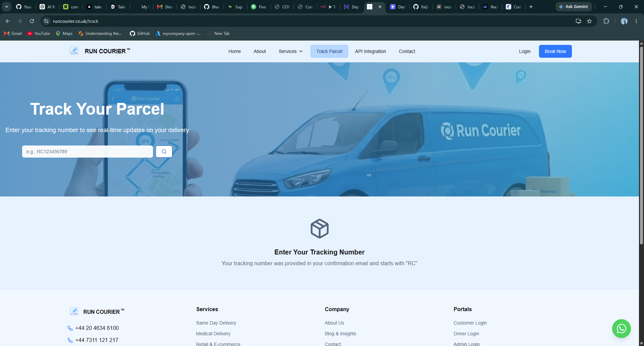Open the browser profile avatar
The height and width of the screenshot is (346, 644).
coord(624,21)
